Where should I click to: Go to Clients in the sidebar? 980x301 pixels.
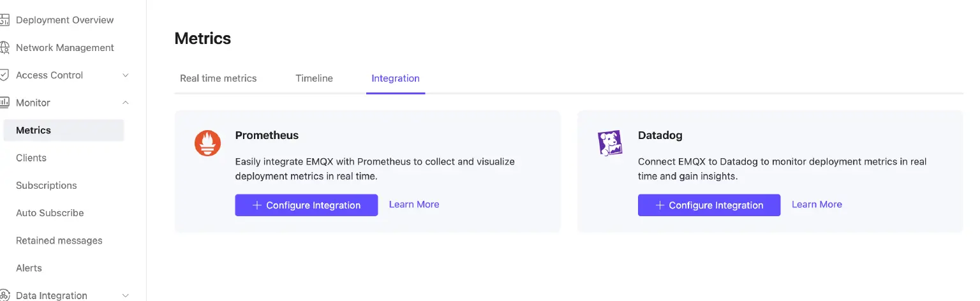click(31, 158)
